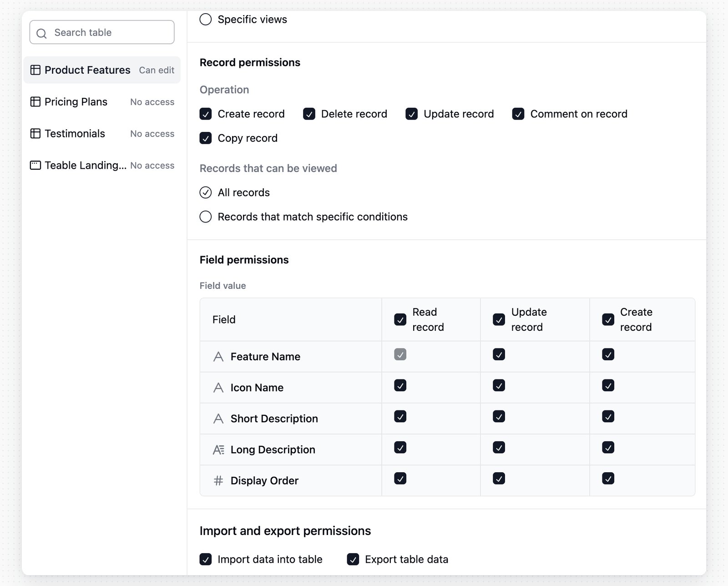This screenshot has width=728, height=586.
Task: Click No access beside Teable Landing
Action: [x=152, y=166]
